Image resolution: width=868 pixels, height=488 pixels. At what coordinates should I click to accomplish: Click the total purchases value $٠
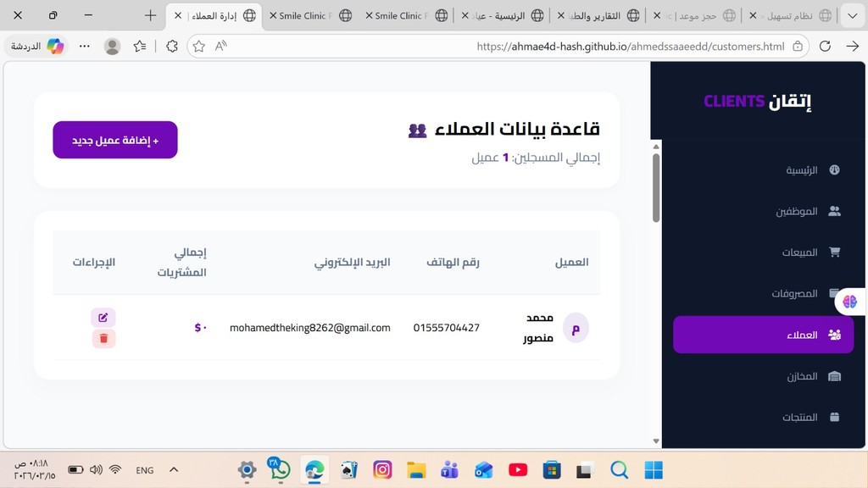[200, 328]
